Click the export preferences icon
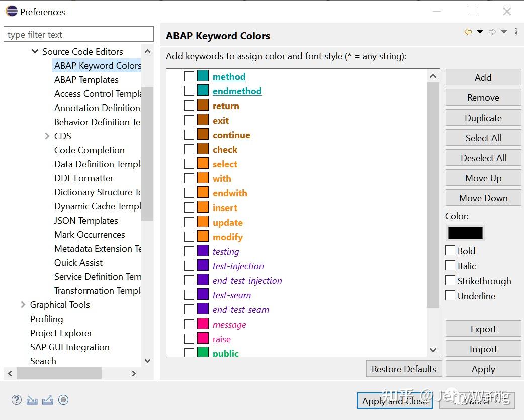Image resolution: width=524 pixels, height=420 pixels. pyautogui.click(x=48, y=400)
